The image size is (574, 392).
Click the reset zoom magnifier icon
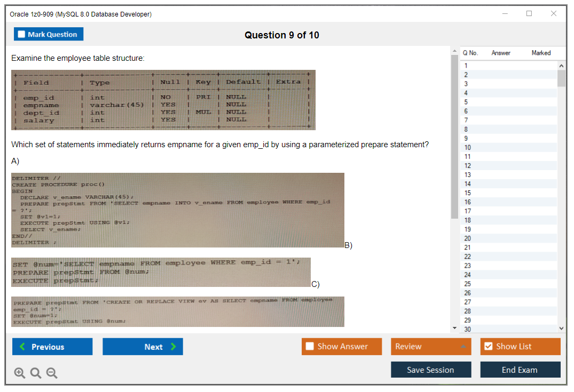(35, 373)
